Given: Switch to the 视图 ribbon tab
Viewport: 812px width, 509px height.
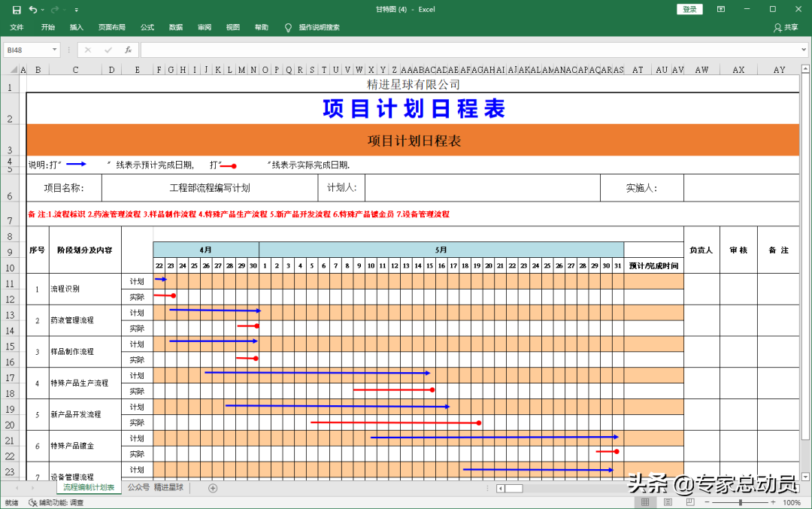Looking at the screenshot, I should click(233, 28).
